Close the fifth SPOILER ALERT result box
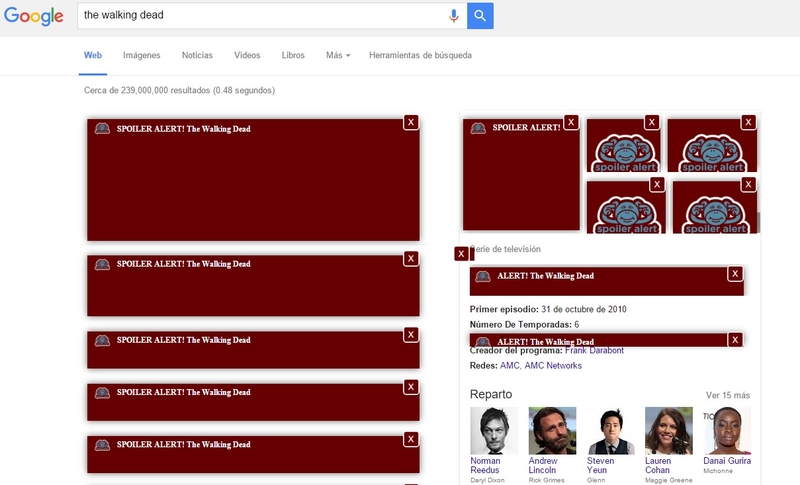 pyautogui.click(x=411, y=439)
